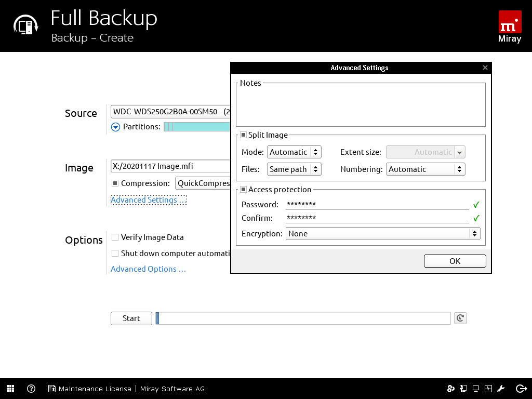The width and height of the screenshot is (532, 399).
Task: Open the Advanced Options link
Action: click(x=148, y=269)
